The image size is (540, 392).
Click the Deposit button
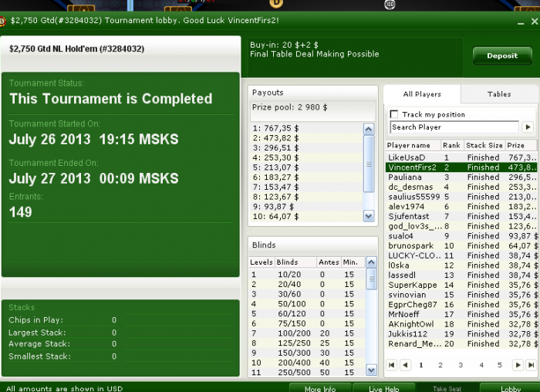click(x=502, y=56)
